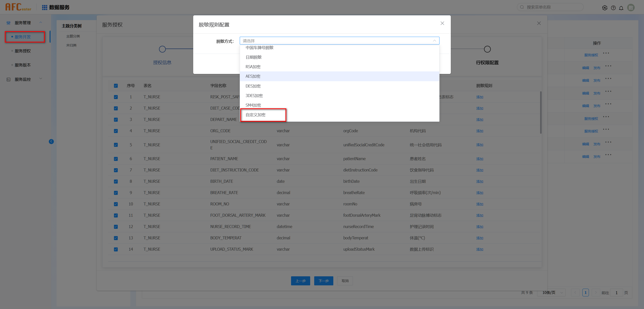Screen dimensions: 644x309
Task: Open the data services grid icon
Action: 45,8
